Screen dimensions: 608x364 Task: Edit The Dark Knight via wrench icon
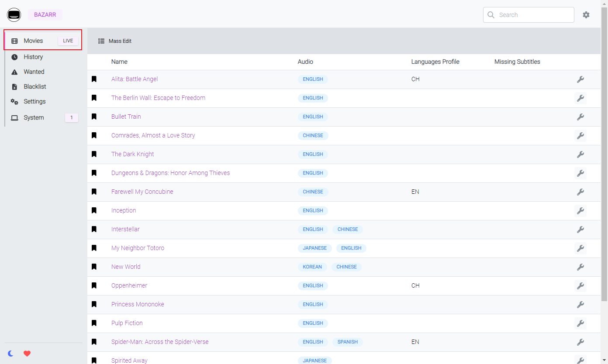coord(580,155)
